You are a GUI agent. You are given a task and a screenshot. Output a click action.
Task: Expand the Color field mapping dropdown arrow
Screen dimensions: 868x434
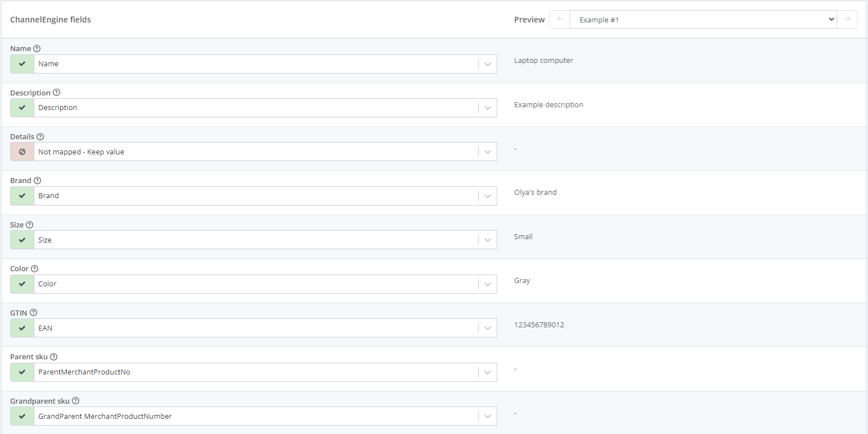click(487, 284)
